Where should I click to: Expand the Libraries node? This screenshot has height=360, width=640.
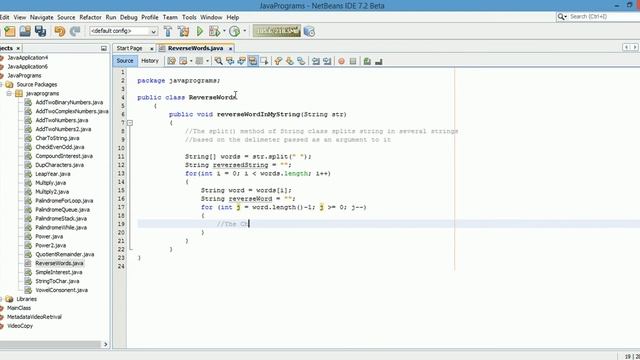(x=1, y=299)
